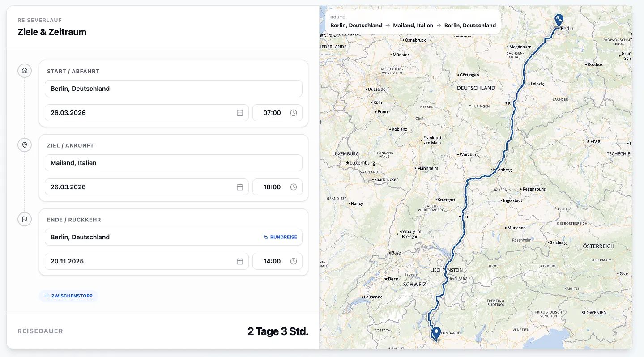The image size is (644, 357).
Task: Add a Zwischenstopp
Action: (68, 296)
